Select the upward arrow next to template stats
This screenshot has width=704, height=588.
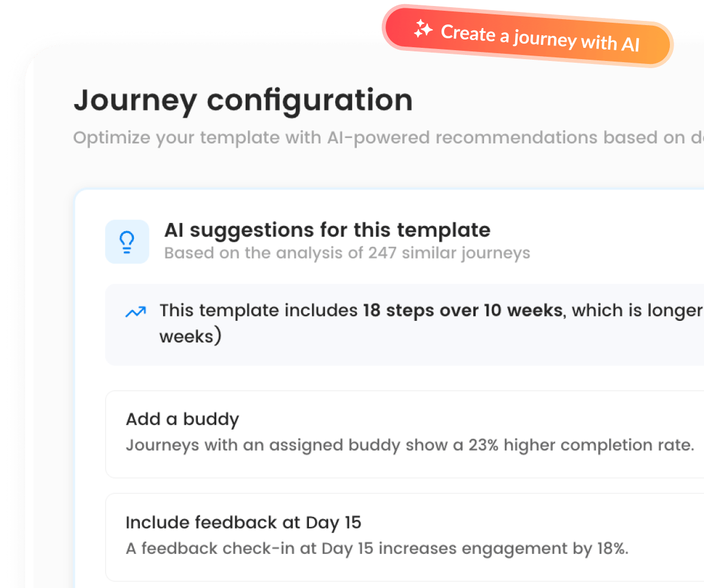[134, 311]
